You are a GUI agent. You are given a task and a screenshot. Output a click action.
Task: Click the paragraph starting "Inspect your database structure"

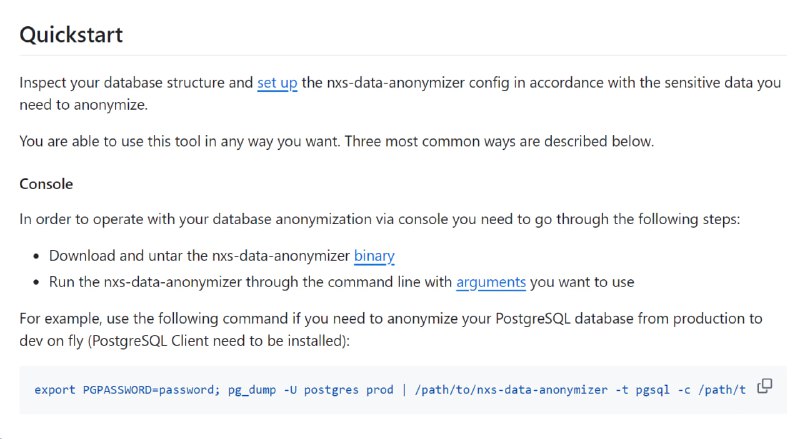click(x=400, y=93)
